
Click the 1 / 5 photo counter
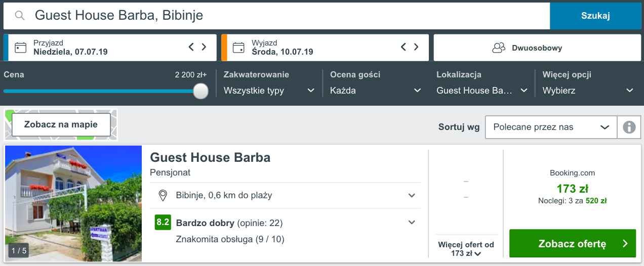pyautogui.click(x=19, y=251)
